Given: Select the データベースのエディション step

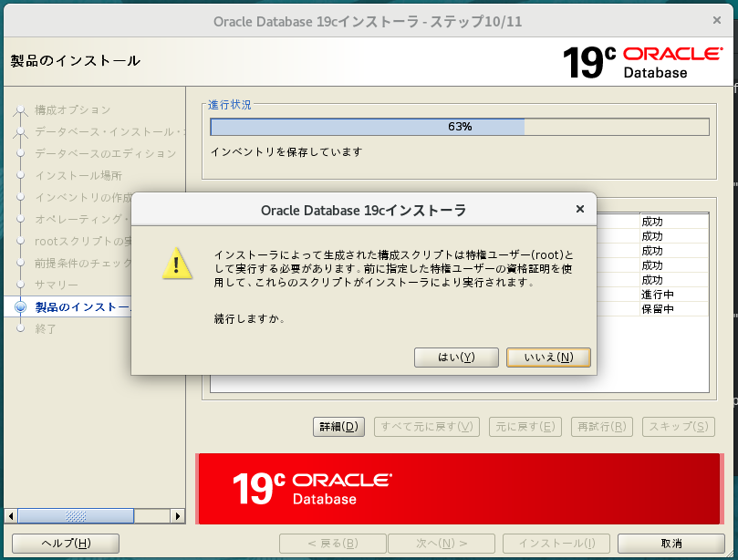Looking at the screenshot, I should 106,153.
